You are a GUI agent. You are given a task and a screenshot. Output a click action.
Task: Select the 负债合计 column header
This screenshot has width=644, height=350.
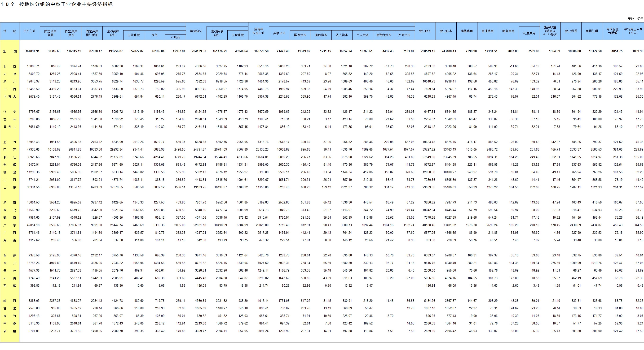coord(196,31)
